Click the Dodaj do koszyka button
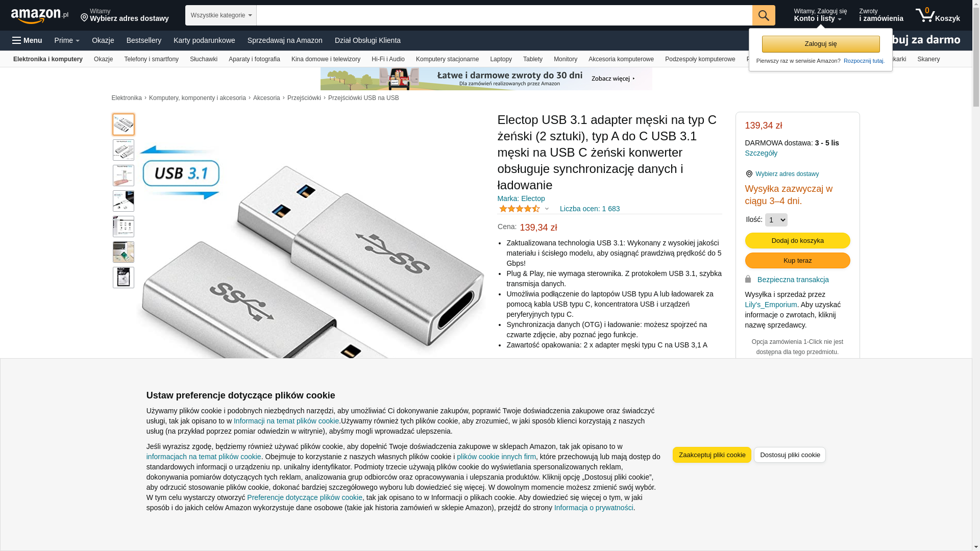980x551 pixels. 797,241
